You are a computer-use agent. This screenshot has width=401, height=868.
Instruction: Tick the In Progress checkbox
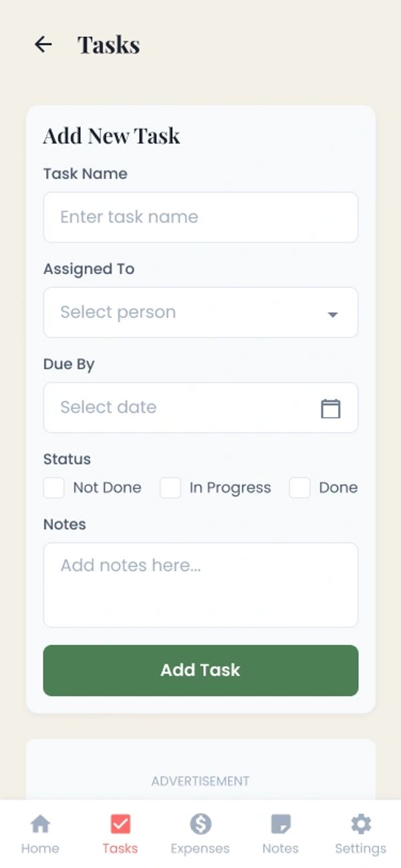(170, 488)
